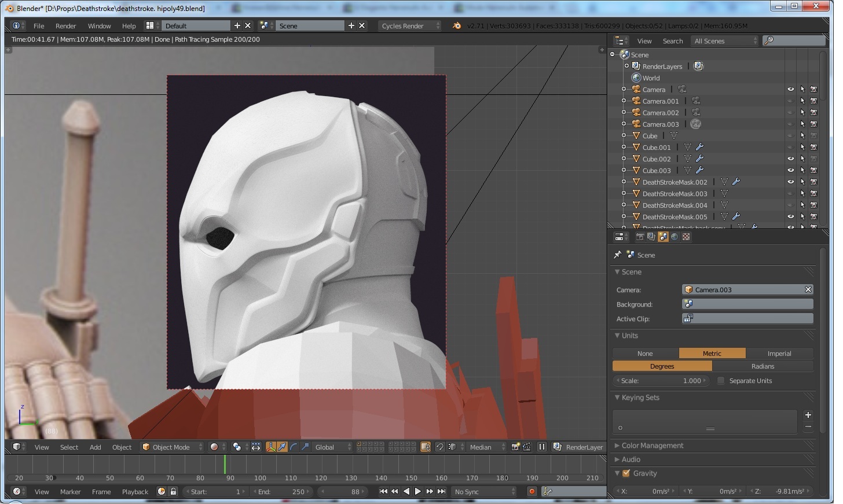Toggle the layers lock-to-scene button

click(425, 447)
